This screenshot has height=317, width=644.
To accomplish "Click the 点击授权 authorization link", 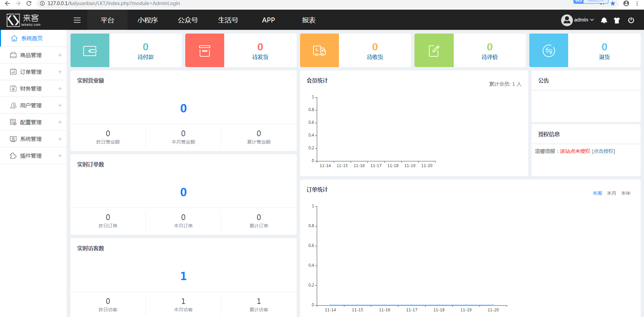I will point(603,151).
